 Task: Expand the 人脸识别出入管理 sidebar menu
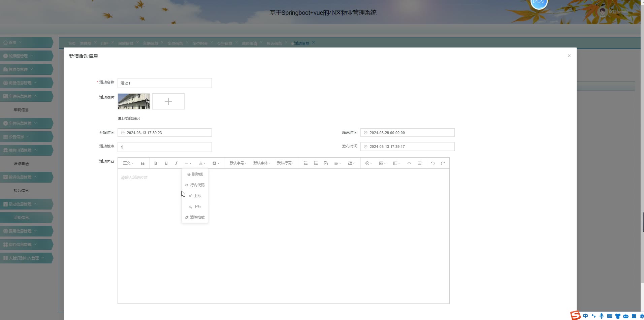(26, 258)
